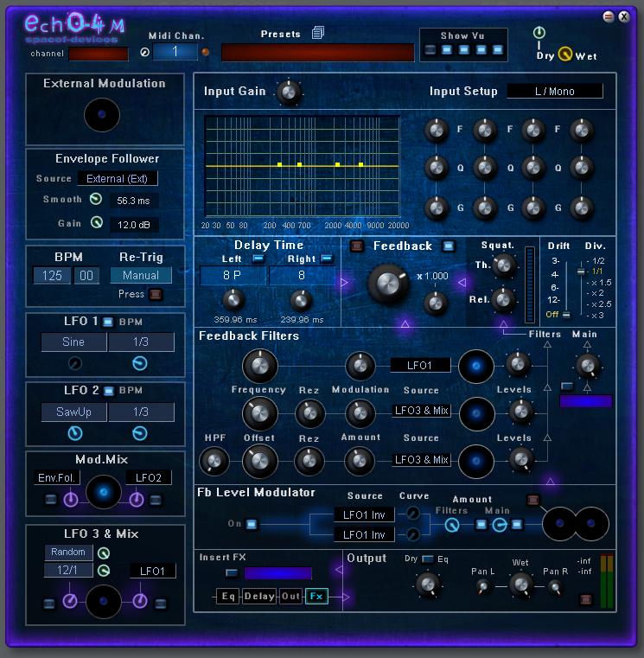Image resolution: width=644 pixels, height=658 pixels.
Task: Click the red button beside output meters
Action: point(586,599)
